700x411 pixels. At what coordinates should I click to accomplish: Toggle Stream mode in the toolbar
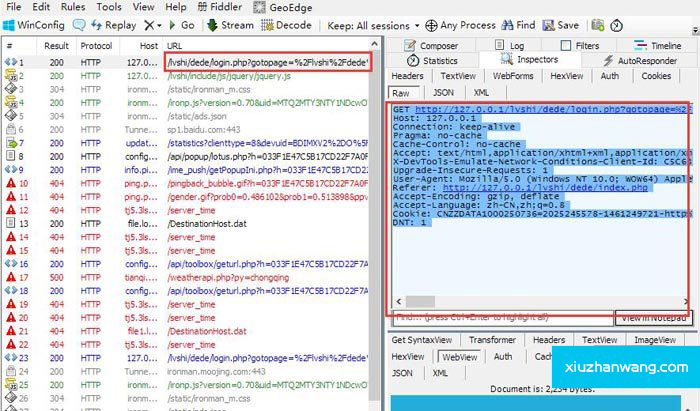tap(229, 25)
